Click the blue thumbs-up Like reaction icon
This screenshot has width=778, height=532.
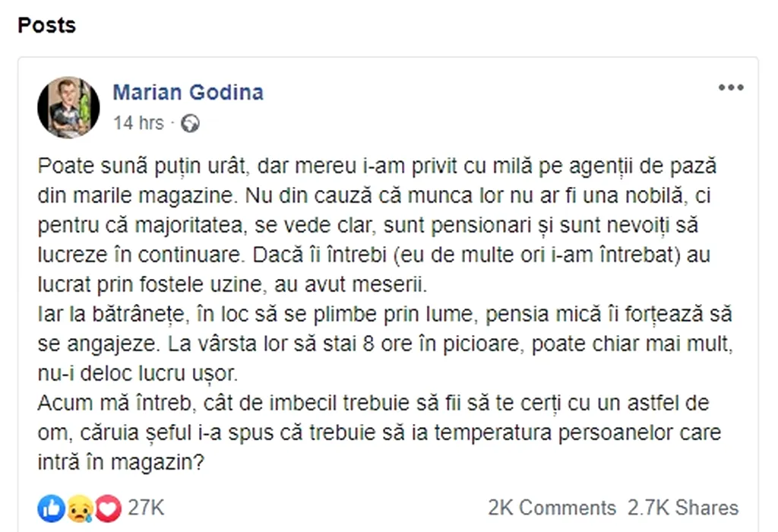pyautogui.click(x=52, y=507)
